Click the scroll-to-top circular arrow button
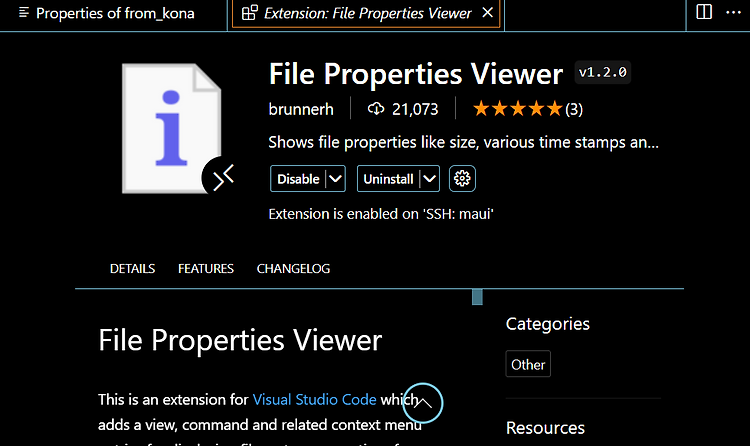 422,403
